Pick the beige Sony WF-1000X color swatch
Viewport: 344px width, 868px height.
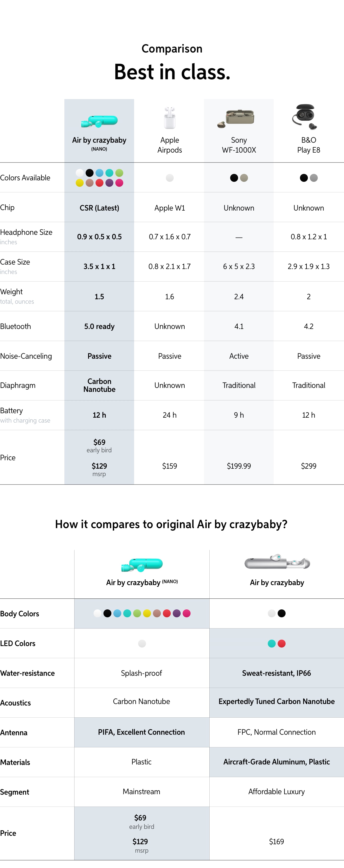tap(244, 178)
